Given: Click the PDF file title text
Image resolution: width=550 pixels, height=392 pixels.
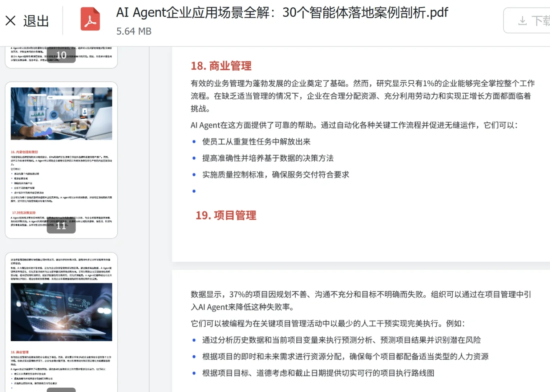Looking at the screenshot, I should (282, 13).
